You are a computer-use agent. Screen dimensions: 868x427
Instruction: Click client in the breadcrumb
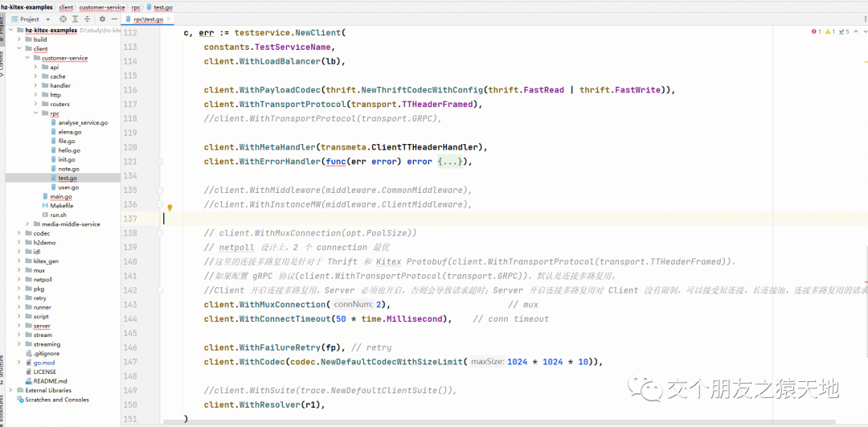[x=66, y=8]
